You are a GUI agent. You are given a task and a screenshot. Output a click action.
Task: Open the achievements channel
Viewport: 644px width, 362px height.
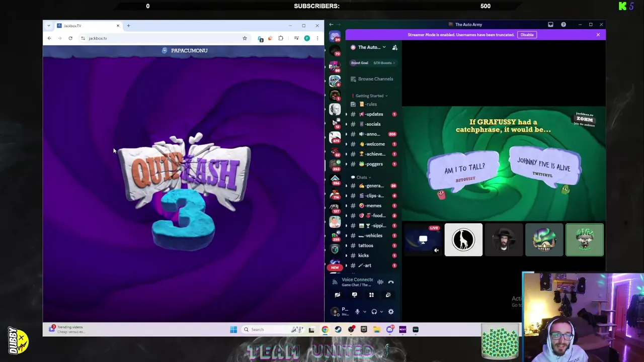click(x=372, y=154)
